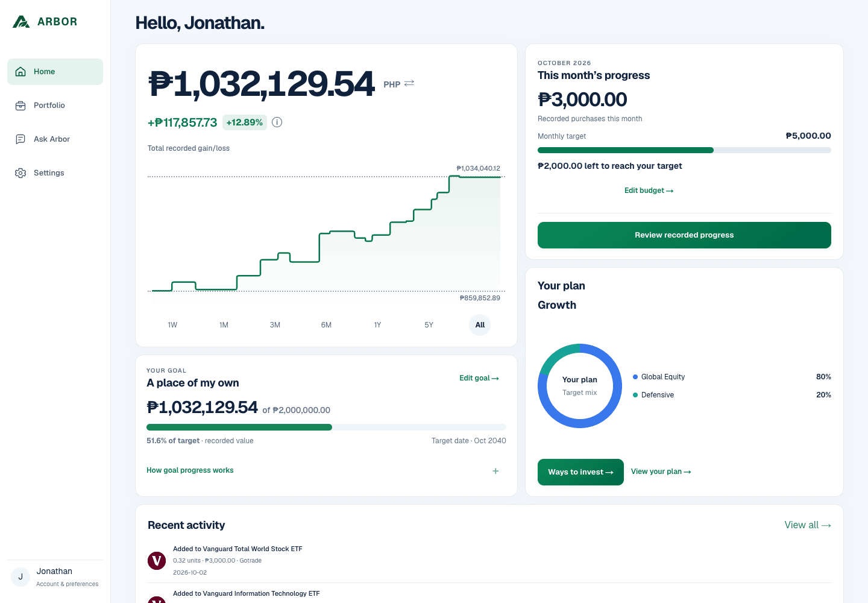
Task: Open gain/loss info circle icon
Action: 277,122
